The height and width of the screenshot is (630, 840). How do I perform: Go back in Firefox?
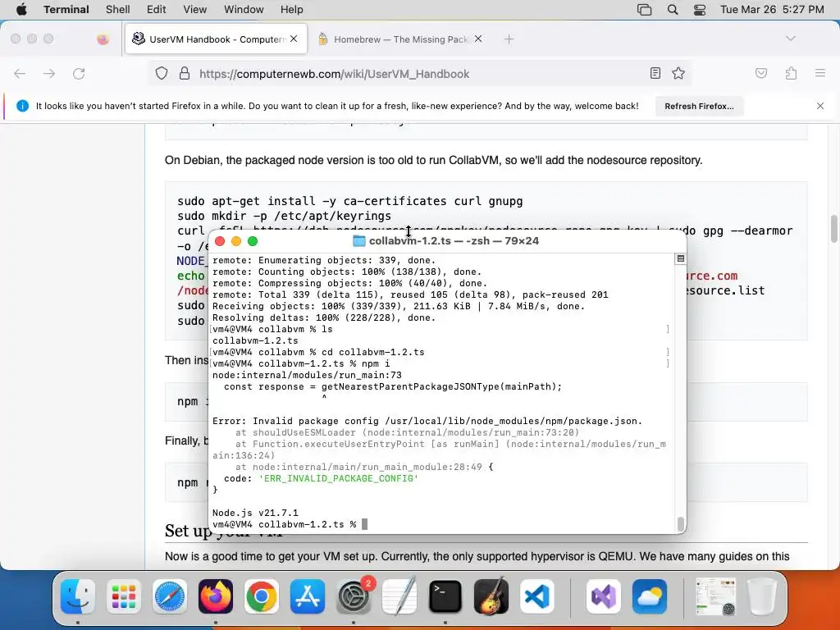coord(20,73)
